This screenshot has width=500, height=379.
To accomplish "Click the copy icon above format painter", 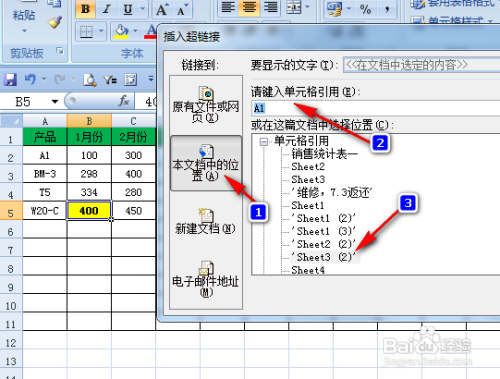I will pyautogui.click(x=54, y=3).
